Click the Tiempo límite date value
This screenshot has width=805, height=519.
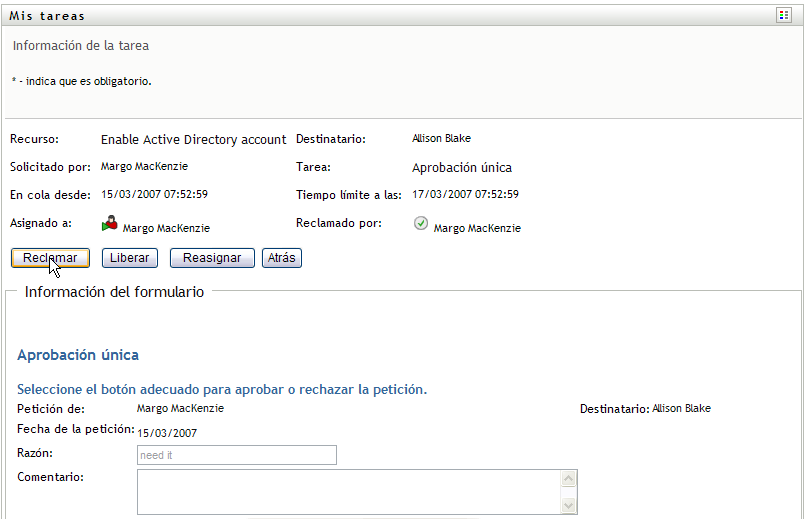click(465, 195)
